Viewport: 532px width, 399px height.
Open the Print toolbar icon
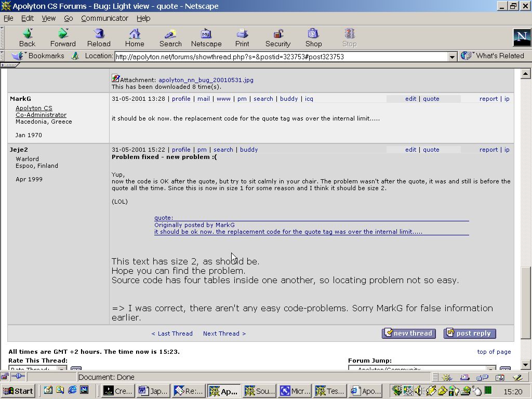[x=242, y=34]
